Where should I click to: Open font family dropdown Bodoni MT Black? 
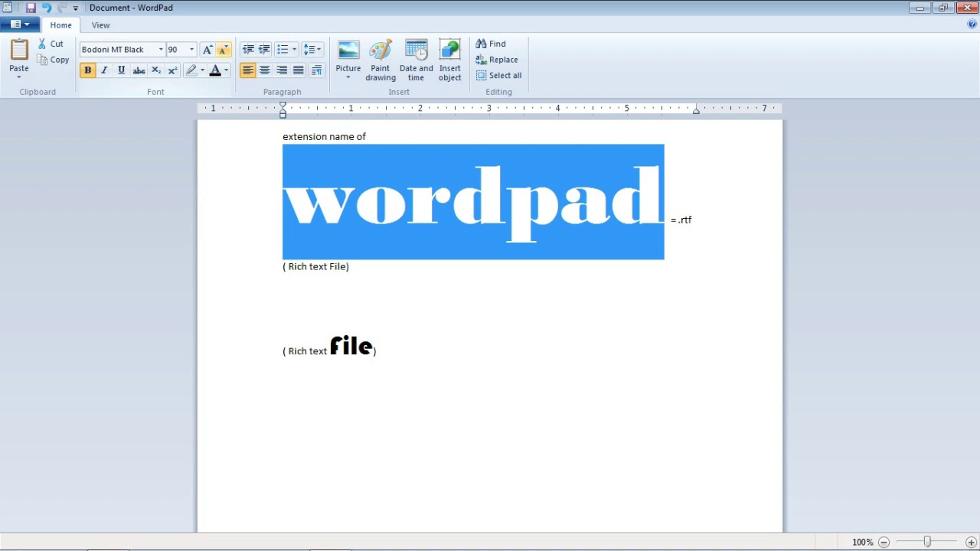[x=161, y=50]
